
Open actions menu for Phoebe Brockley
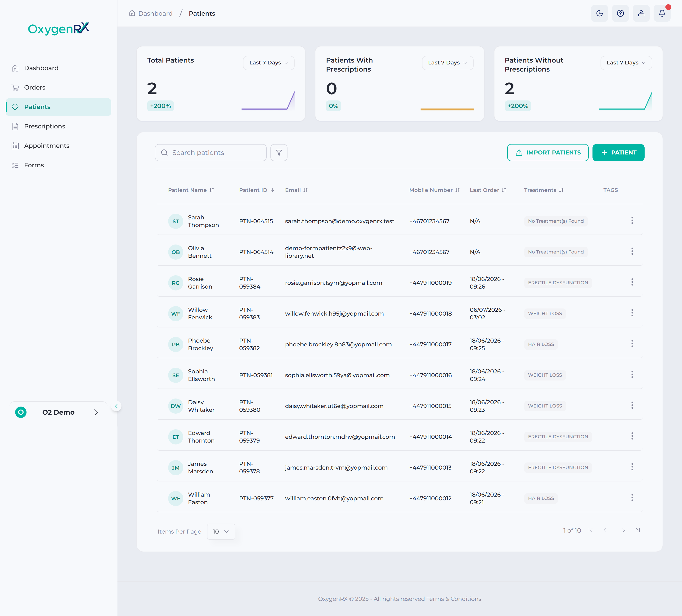632,344
